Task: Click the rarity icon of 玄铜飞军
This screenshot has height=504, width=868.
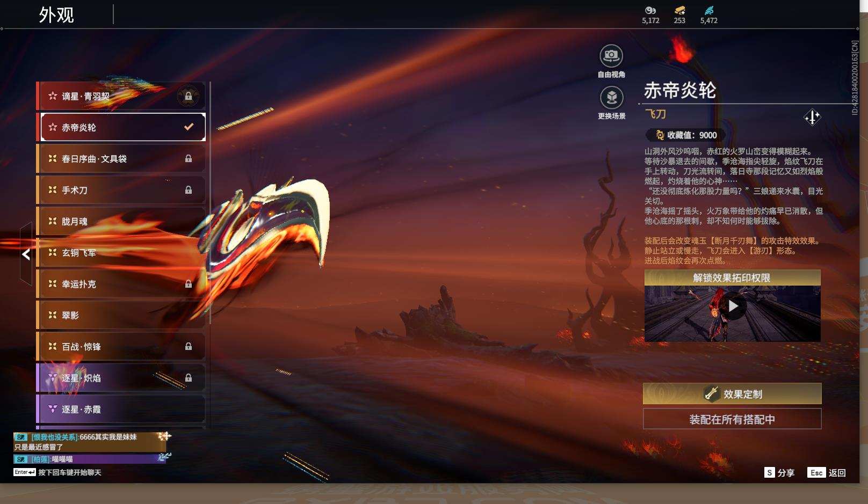Action: click(x=53, y=252)
